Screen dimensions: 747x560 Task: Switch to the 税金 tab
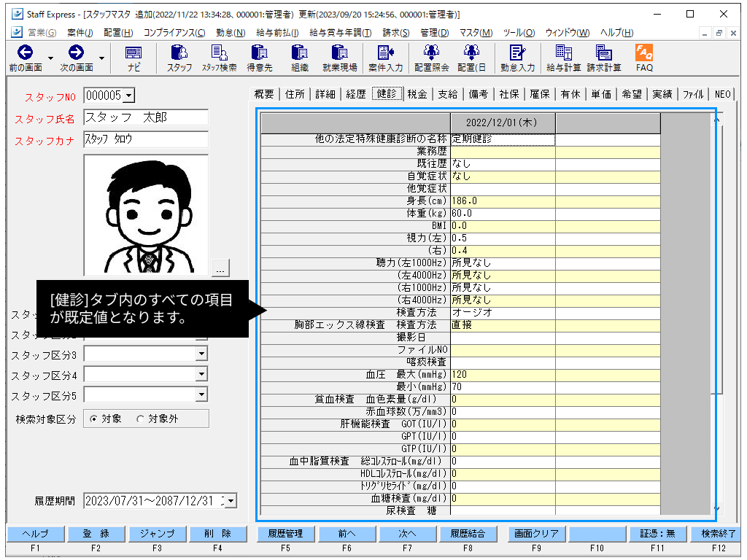pyautogui.click(x=417, y=94)
